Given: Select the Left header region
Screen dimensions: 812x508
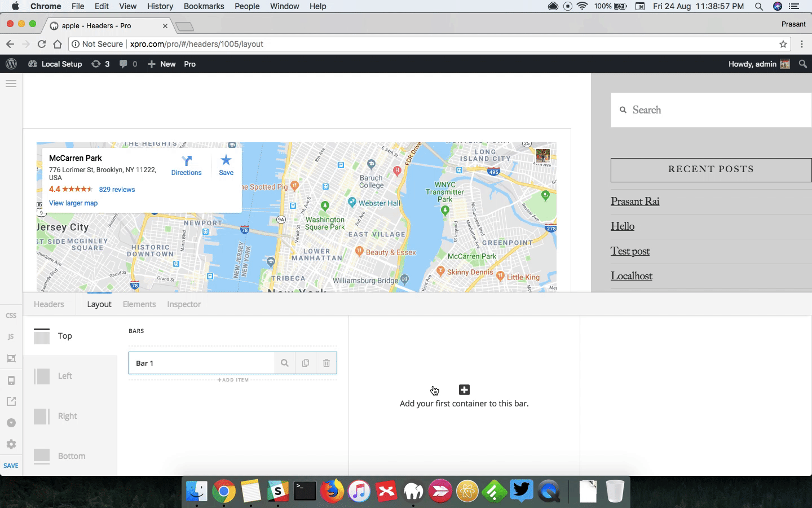Looking at the screenshot, I should [x=70, y=376].
